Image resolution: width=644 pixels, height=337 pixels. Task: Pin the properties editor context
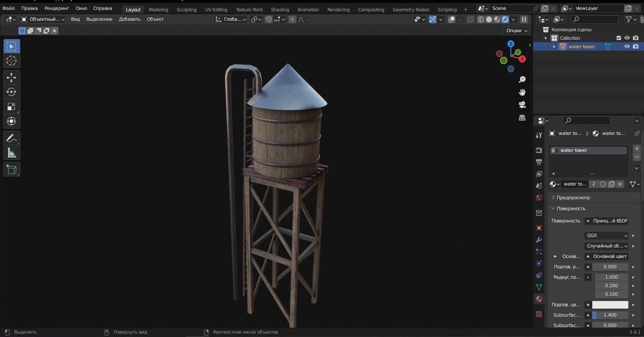pyautogui.click(x=636, y=133)
